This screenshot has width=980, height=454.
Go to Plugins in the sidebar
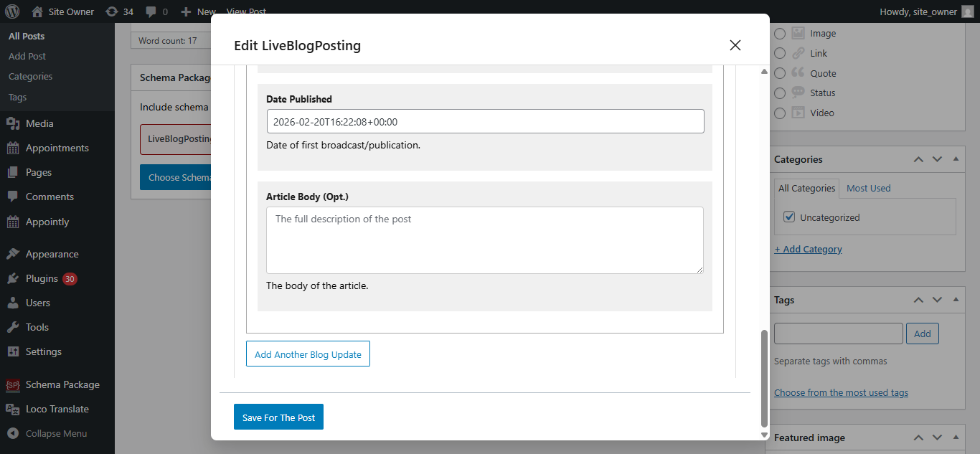coord(42,278)
